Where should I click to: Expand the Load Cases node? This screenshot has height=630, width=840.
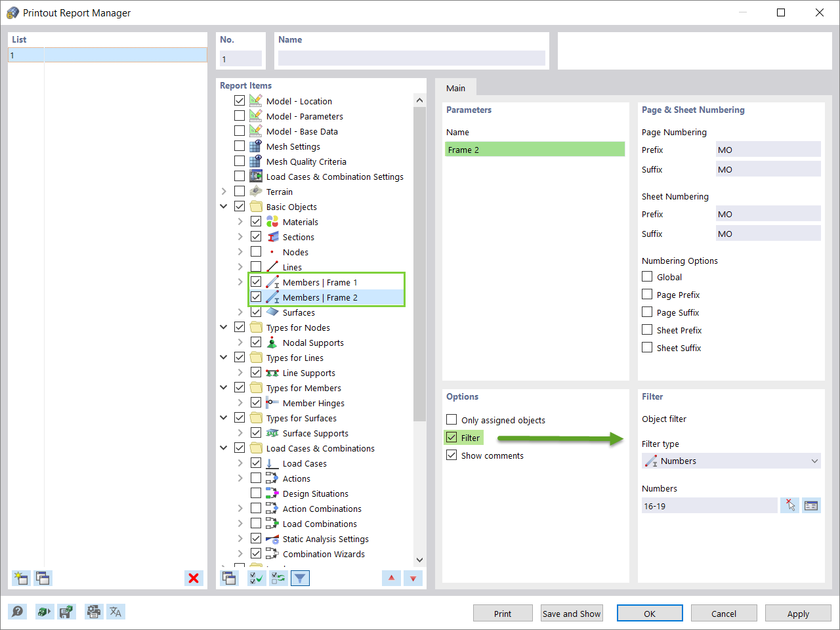pos(240,463)
